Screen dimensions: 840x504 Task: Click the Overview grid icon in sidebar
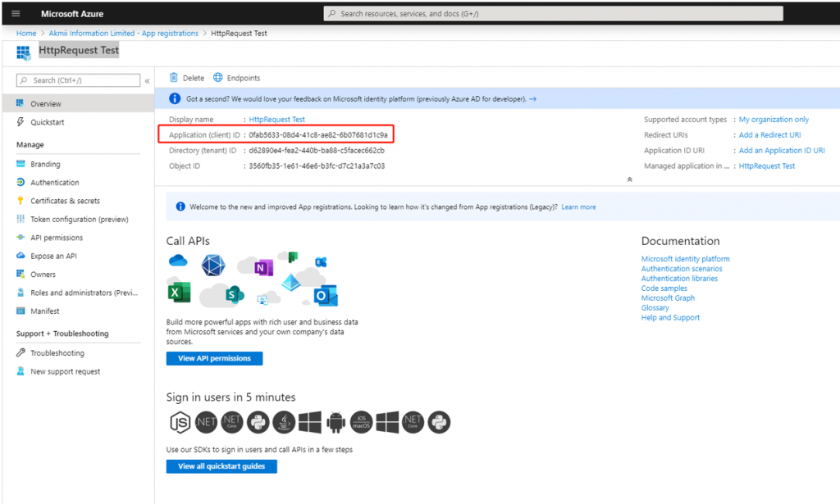(21, 103)
